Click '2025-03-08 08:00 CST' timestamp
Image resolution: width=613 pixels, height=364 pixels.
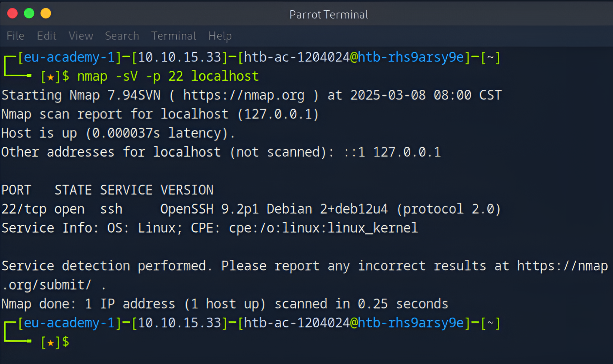coord(426,95)
